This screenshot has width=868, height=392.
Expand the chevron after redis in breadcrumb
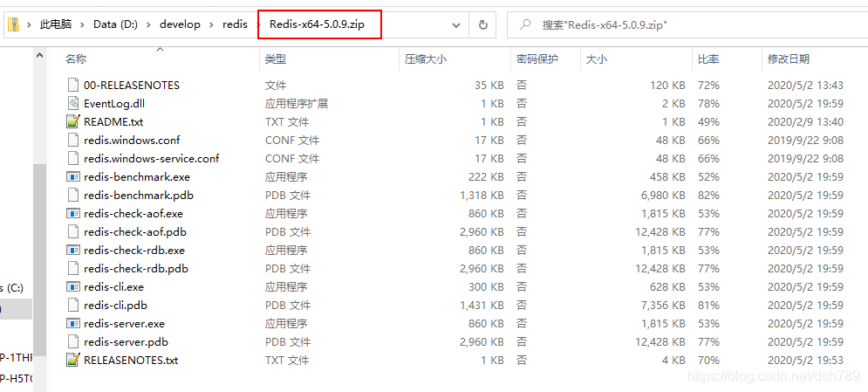click(257, 25)
